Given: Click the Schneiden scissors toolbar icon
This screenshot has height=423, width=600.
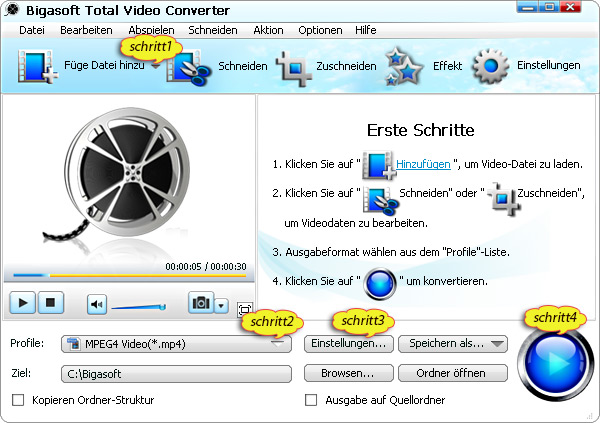Looking at the screenshot, I should tap(188, 68).
